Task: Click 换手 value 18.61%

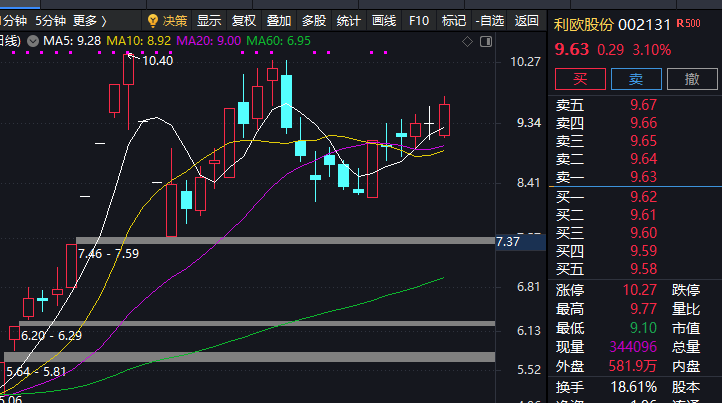Action: 634,387
